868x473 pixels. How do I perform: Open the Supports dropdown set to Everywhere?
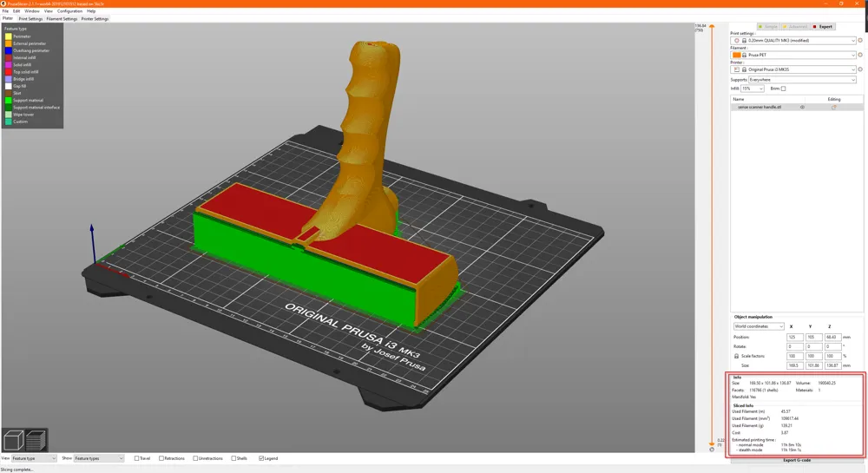[x=802, y=80]
